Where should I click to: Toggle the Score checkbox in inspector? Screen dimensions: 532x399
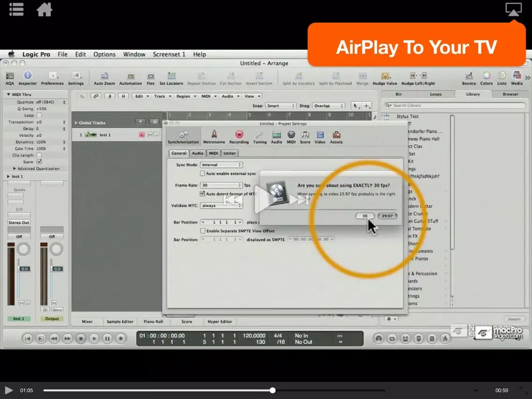(39, 162)
